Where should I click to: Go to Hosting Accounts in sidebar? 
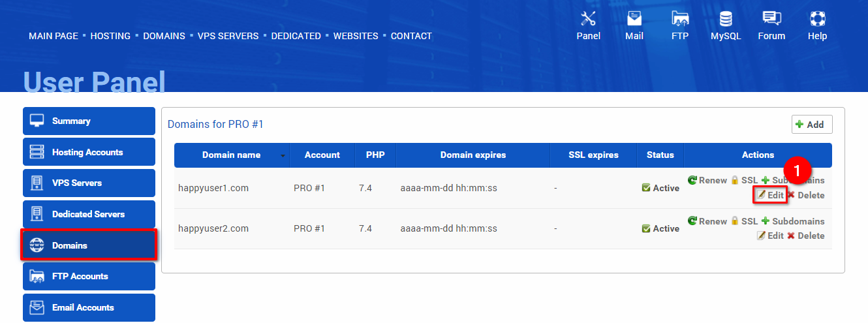[x=89, y=152]
